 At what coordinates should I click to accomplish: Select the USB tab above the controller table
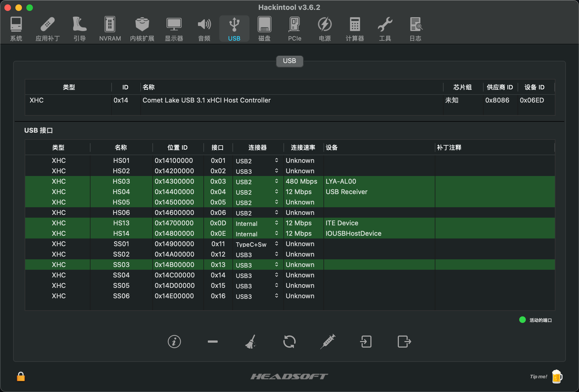pyautogui.click(x=289, y=61)
